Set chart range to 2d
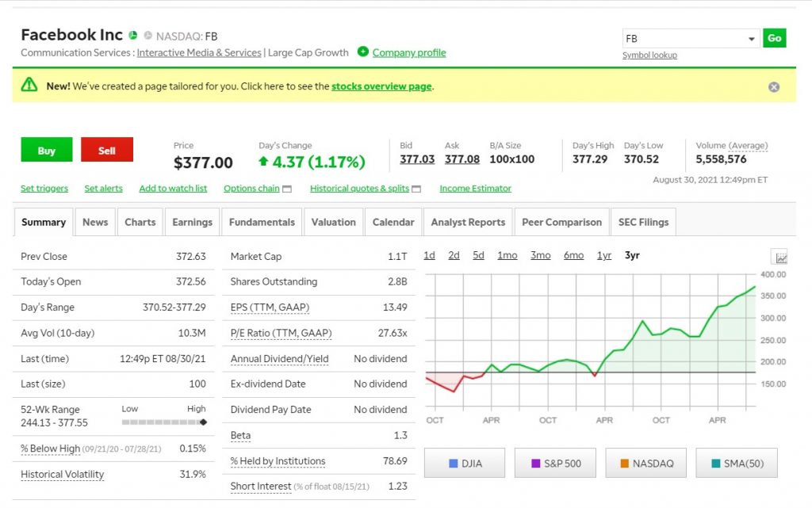 454,255
